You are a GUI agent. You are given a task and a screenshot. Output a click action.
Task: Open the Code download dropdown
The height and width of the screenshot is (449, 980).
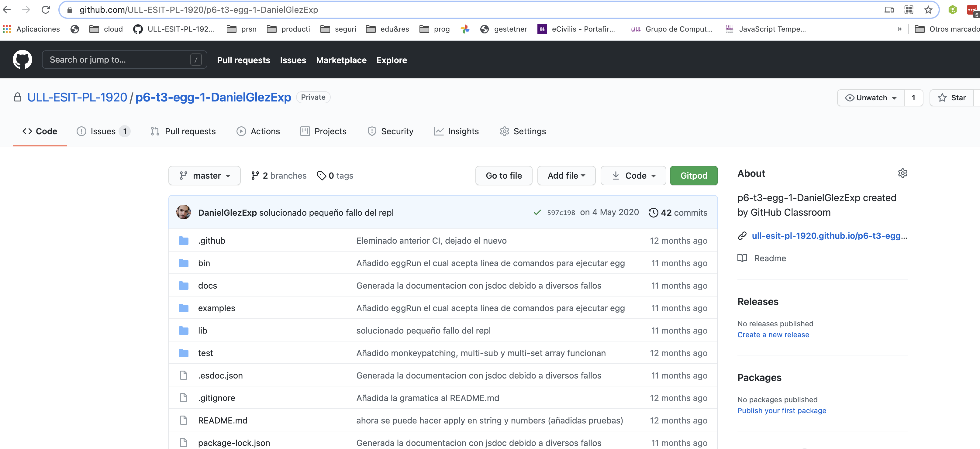click(633, 175)
